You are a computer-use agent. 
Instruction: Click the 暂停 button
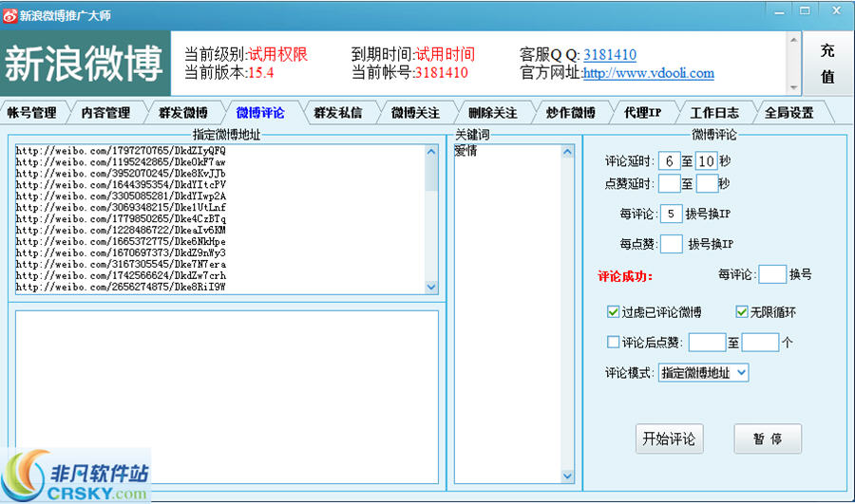click(768, 439)
